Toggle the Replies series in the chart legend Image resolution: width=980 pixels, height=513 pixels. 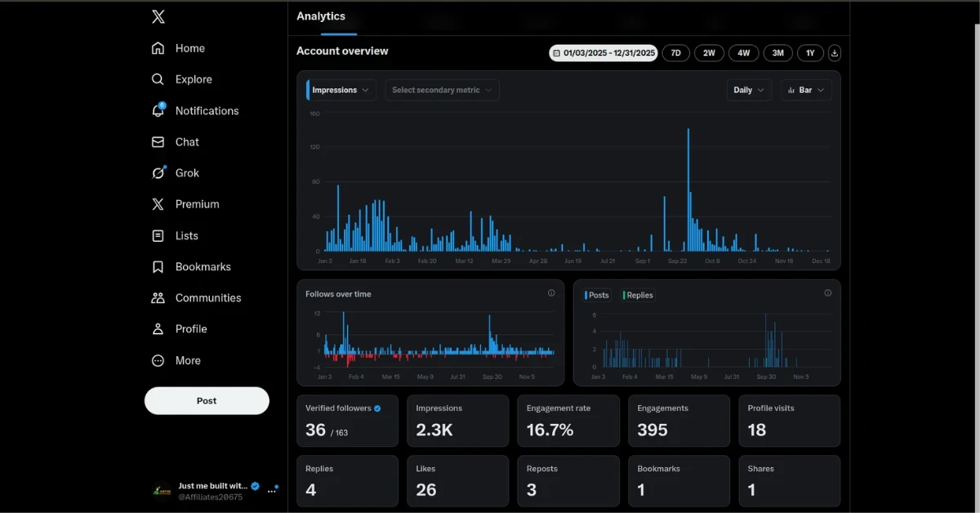click(x=638, y=295)
